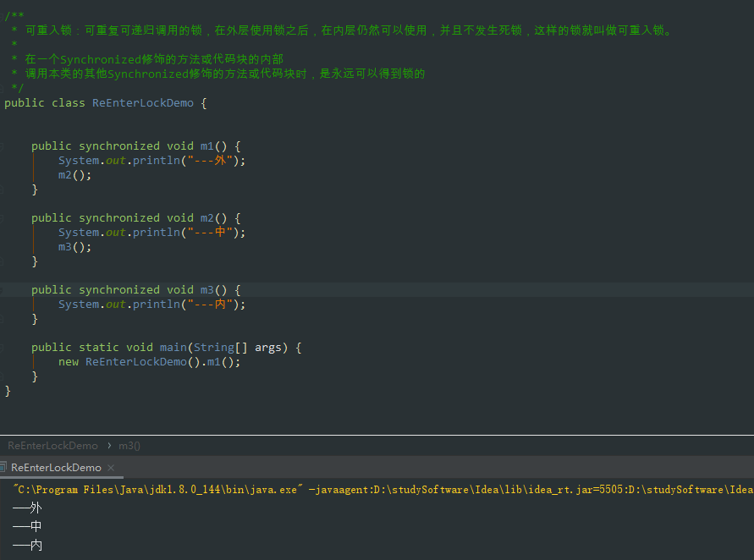Click the new keyword in main
Screen dimensions: 754x560
coord(69,361)
